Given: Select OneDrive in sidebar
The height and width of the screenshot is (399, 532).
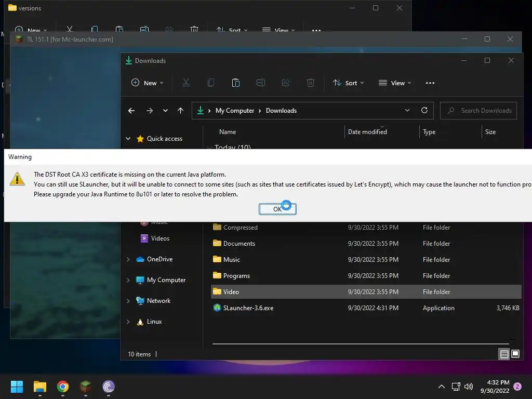Looking at the screenshot, I should click(x=159, y=259).
